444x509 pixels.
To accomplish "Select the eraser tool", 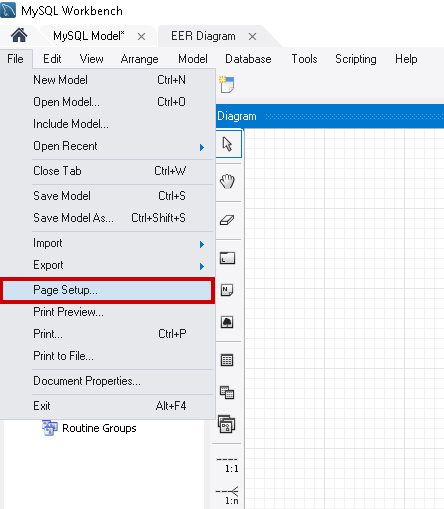I will coord(227,220).
